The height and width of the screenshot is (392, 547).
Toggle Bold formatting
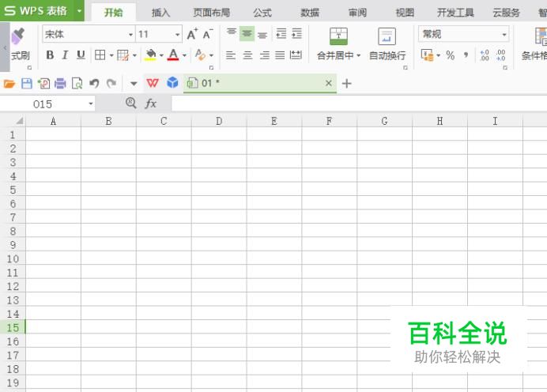click(50, 55)
